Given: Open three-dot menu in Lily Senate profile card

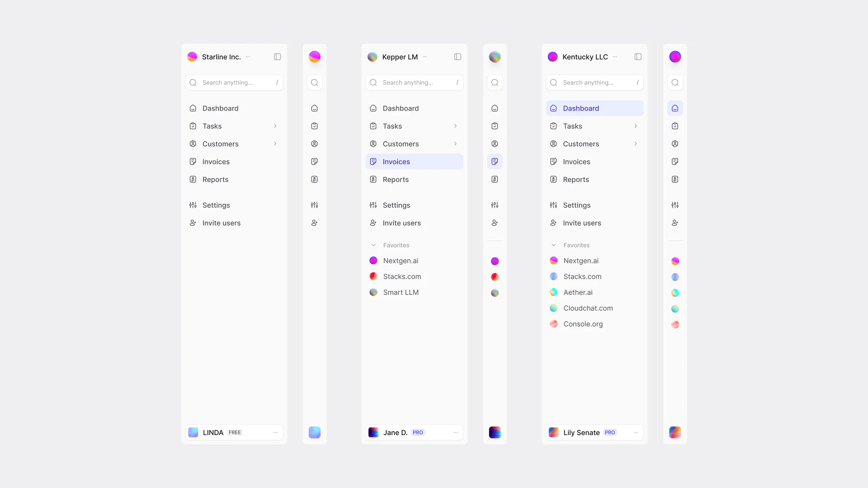Looking at the screenshot, I should tap(636, 433).
